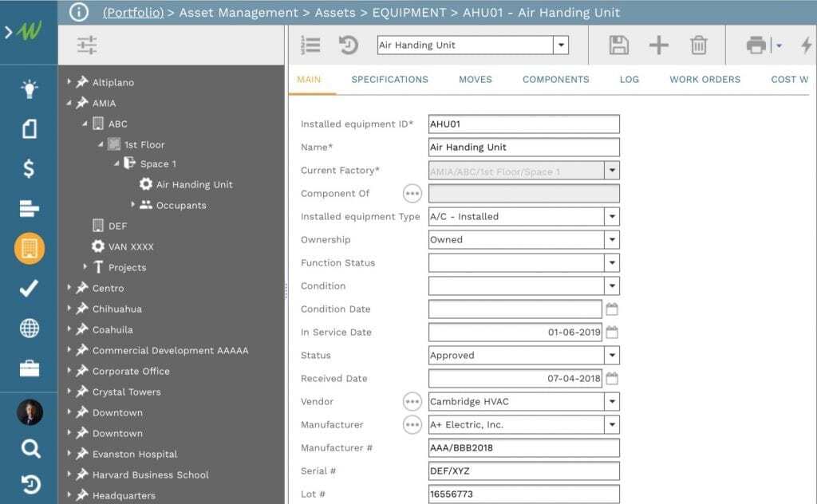Open the lightbulb ideas sidebar icon
Viewport: 817px width, 504px height.
coord(30,89)
